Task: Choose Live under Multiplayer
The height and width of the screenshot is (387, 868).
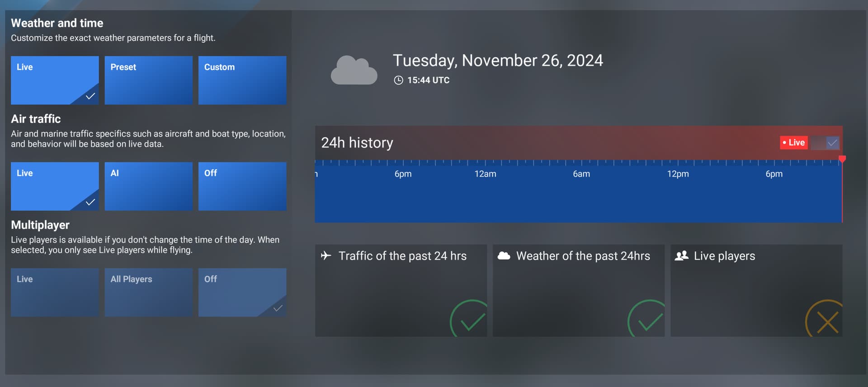Action: (55, 293)
